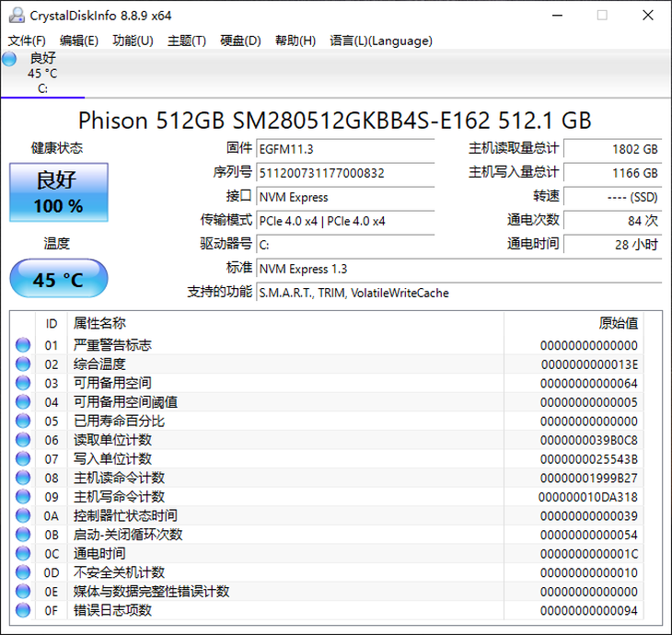This screenshot has width=672, height=635.
Task: Click status orb for 严重警告标志 row
Action: pos(22,345)
